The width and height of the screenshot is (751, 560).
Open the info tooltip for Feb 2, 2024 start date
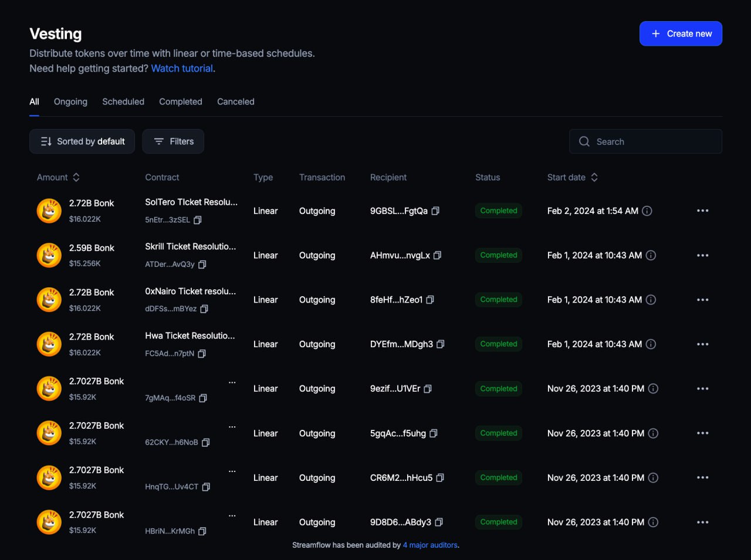647,211
